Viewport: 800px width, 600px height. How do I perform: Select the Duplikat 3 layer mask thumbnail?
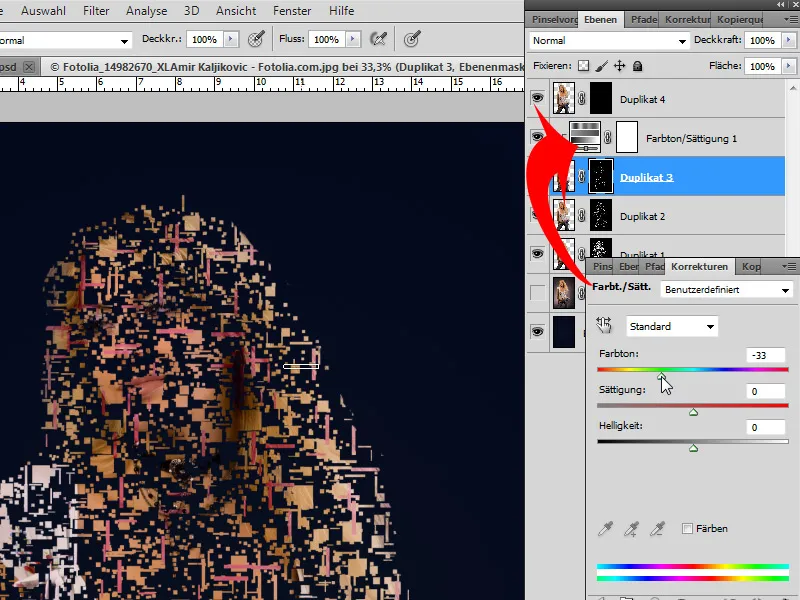[601, 176]
